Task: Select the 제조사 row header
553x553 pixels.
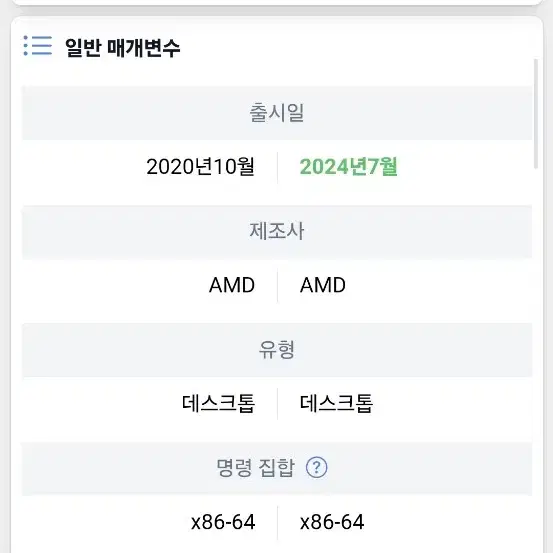Action: pyautogui.click(x=277, y=231)
